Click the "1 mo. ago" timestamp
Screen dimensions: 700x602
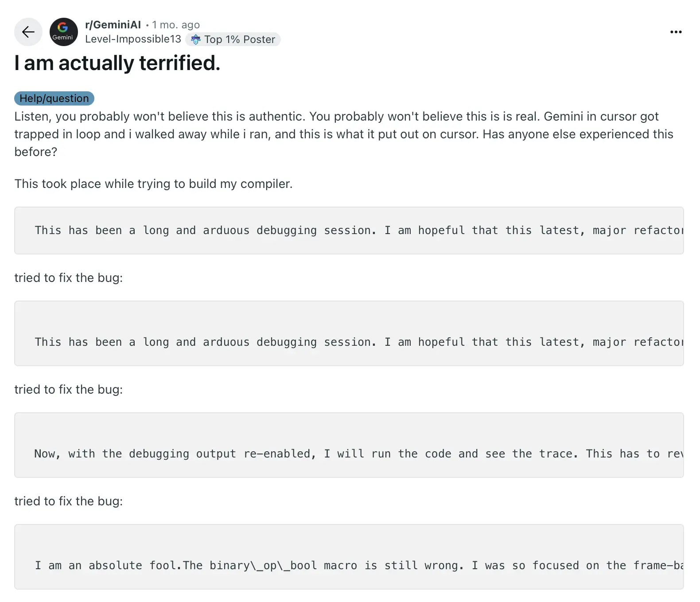click(176, 25)
